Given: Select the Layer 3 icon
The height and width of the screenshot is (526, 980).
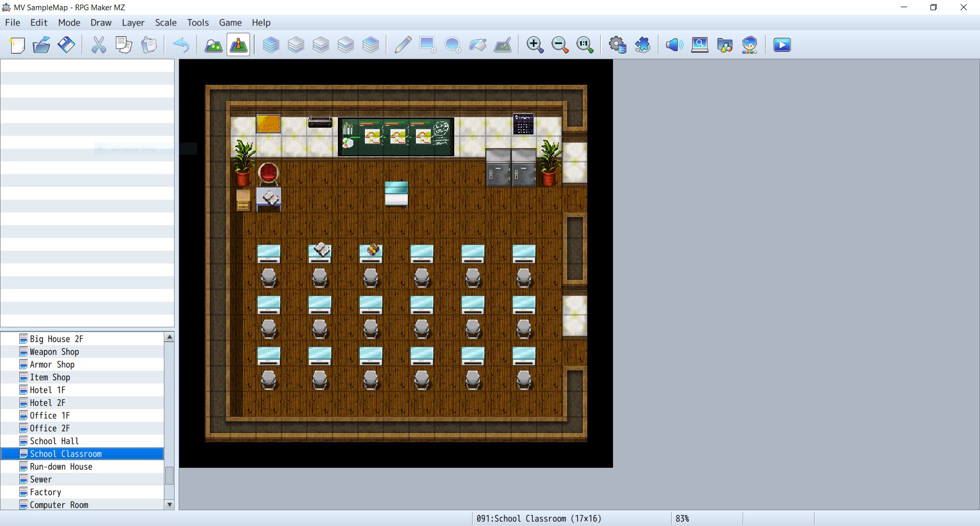Looking at the screenshot, I should click(346, 45).
